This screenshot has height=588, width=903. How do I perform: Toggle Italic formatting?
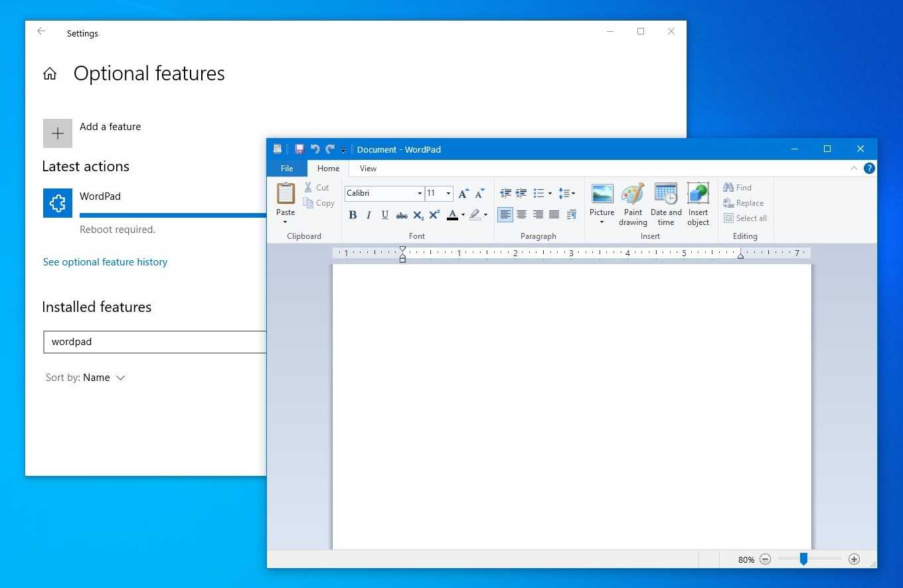pyautogui.click(x=369, y=215)
